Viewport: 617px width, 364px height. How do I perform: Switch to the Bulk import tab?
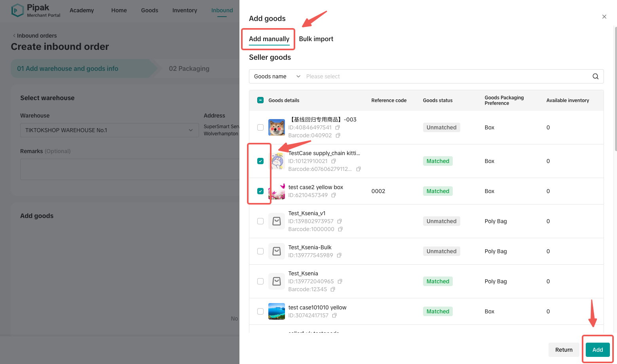(x=316, y=39)
